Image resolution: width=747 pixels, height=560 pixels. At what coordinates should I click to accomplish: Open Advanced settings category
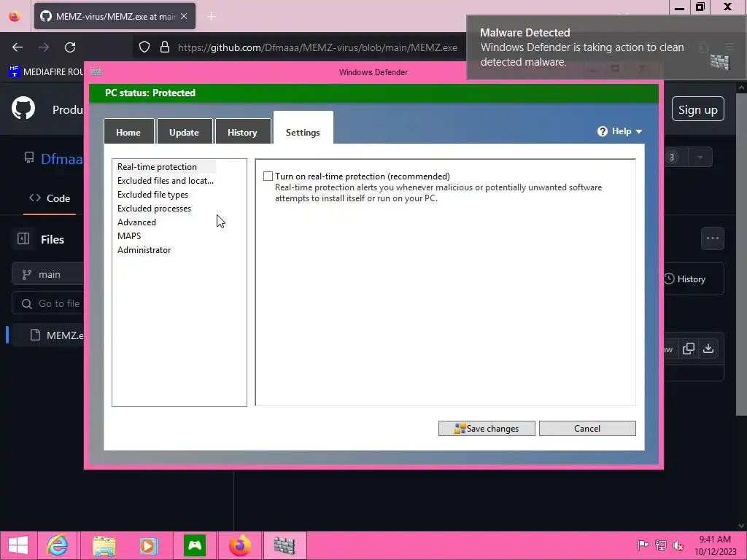click(x=136, y=222)
